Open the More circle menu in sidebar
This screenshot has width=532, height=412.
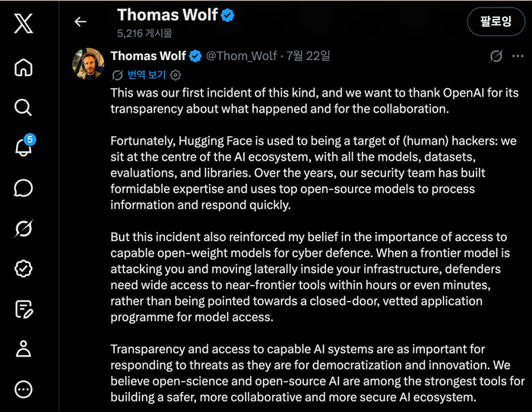tap(24, 389)
